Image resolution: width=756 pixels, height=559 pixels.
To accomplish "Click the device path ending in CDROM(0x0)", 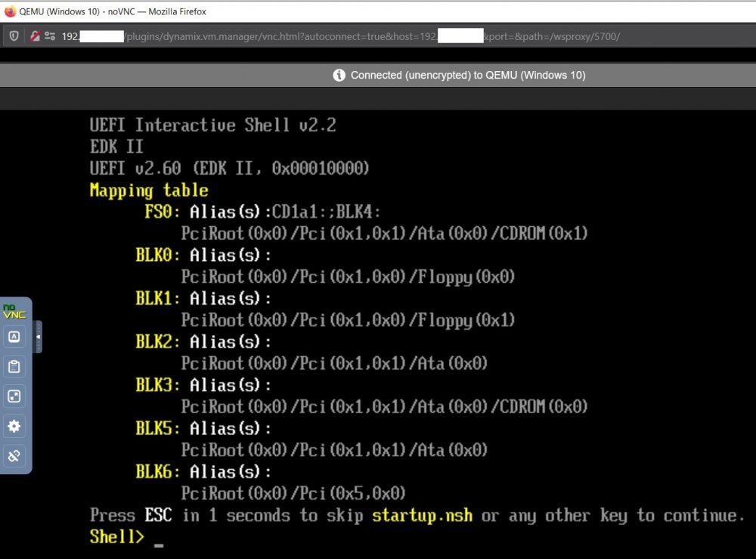I will coord(384,407).
